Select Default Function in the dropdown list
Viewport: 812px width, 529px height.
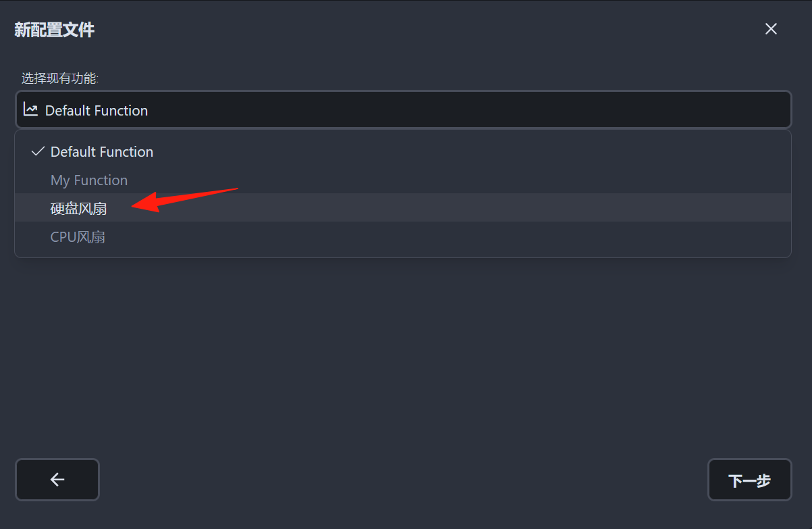[403, 151]
